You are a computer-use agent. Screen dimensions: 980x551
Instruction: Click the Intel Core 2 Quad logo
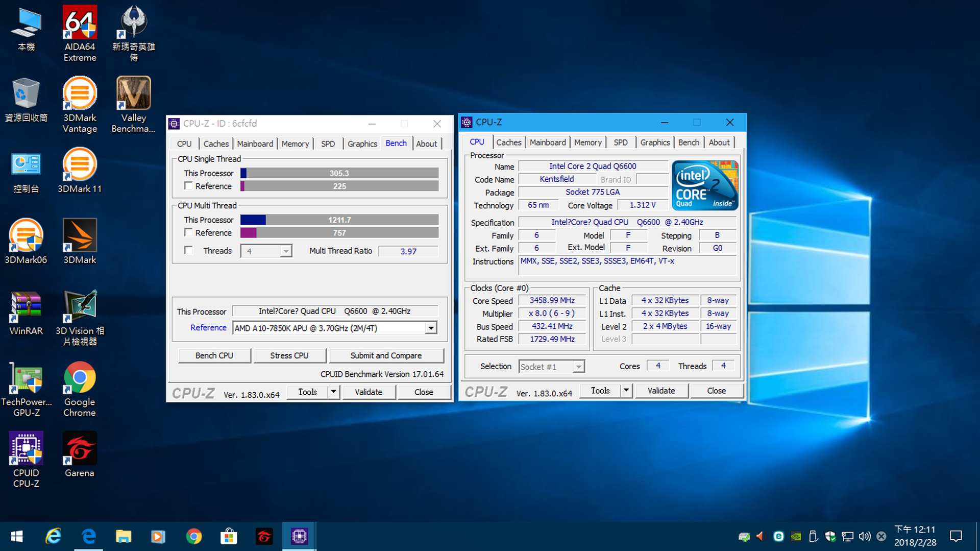705,185
